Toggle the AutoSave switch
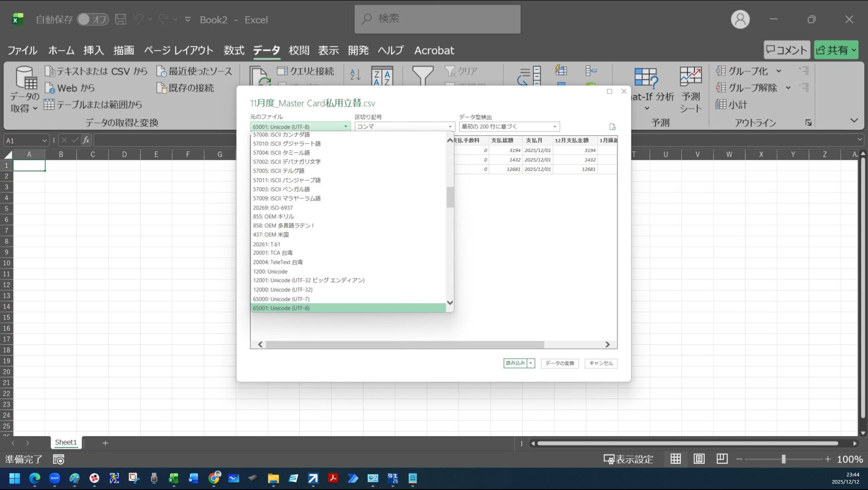The height and width of the screenshot is (490, 868). pyautogui.click(x=92, y=20)
